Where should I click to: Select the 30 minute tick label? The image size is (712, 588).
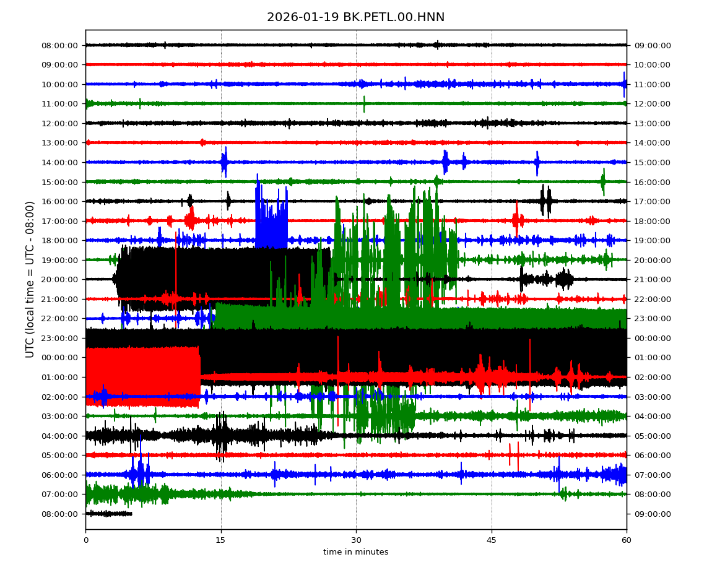point(356,540)
